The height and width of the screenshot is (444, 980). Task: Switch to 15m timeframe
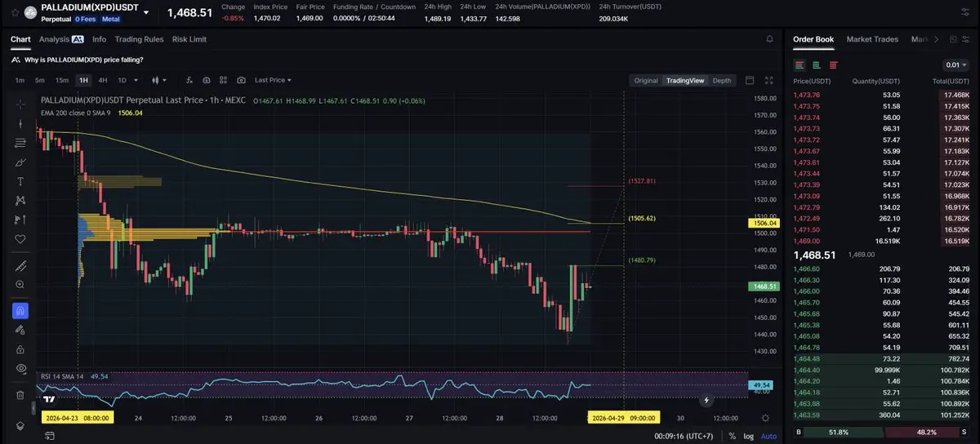[62, 80]
